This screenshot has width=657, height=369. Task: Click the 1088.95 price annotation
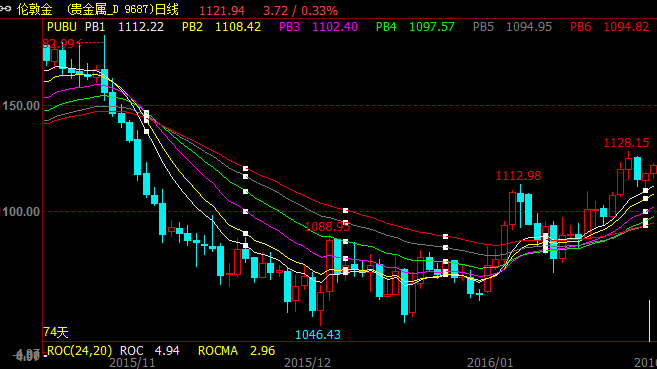[327, 227]
